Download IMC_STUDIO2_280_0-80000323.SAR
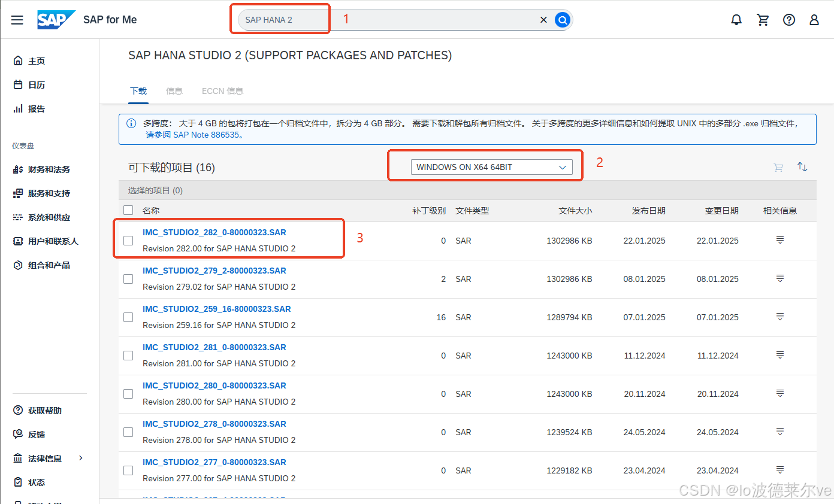 coord(214,385)
